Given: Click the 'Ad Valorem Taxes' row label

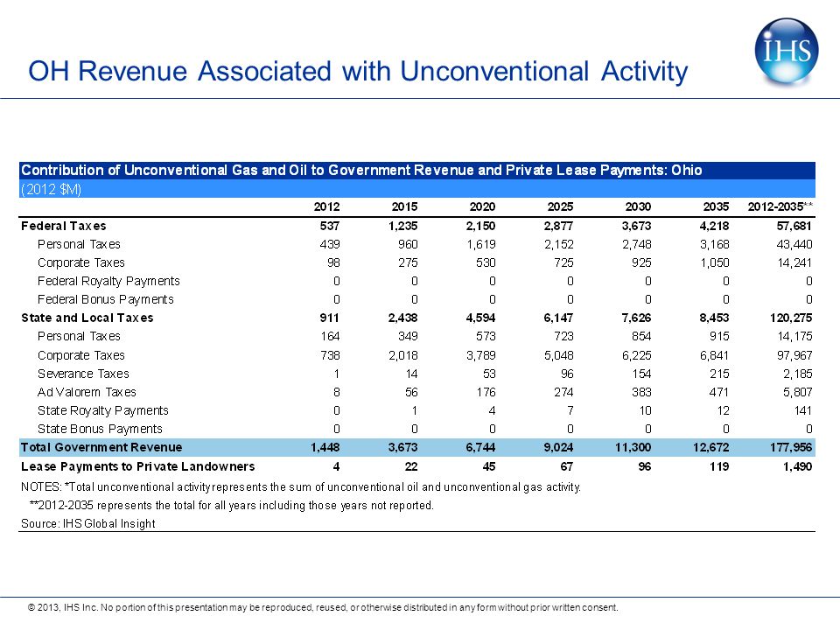Looking at the screenshot, I should click(x=87, y=392).
